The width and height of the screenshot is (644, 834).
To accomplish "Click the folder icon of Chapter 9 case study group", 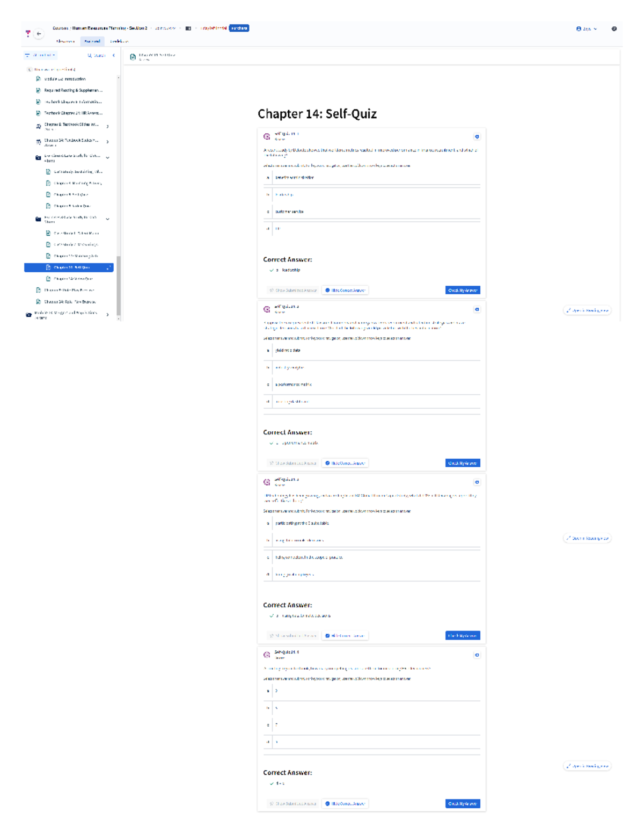I will (38, 158).
